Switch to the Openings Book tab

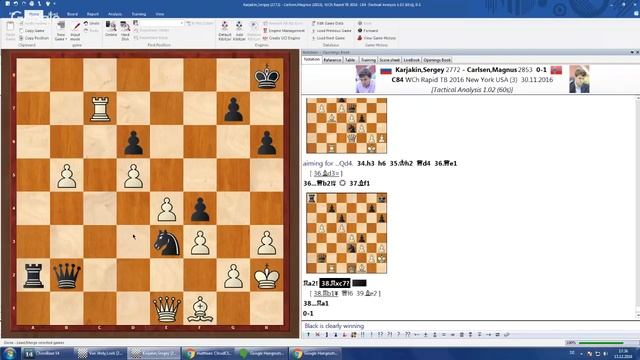[437, 60]
